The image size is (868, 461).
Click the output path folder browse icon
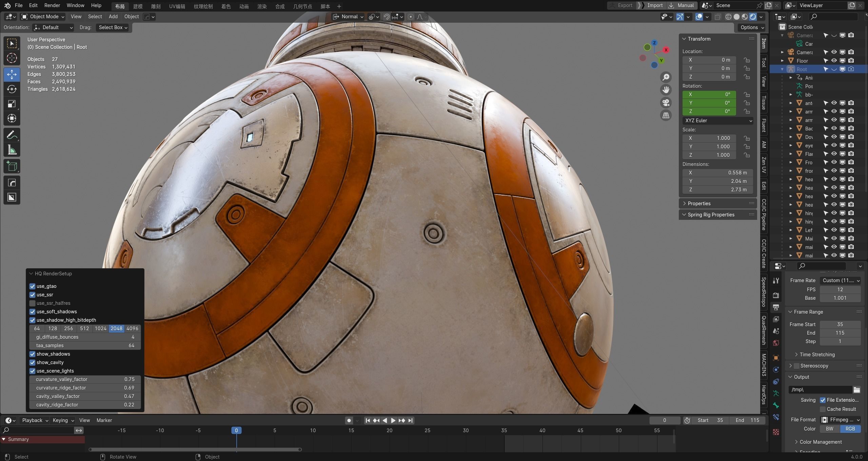click(857, 390)
